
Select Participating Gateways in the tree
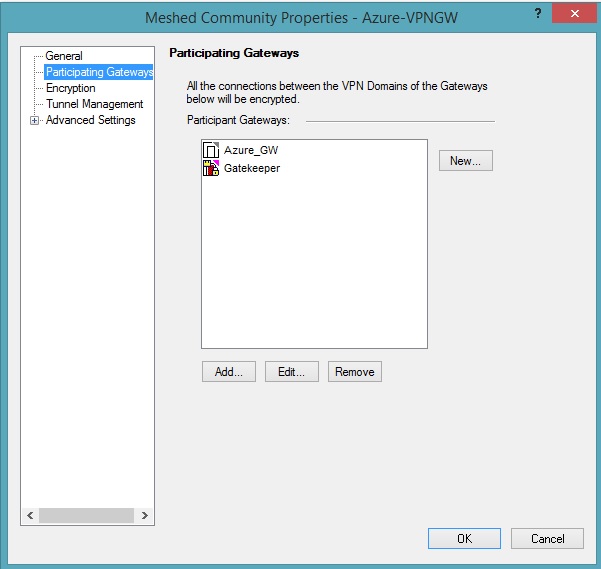(99, 72)
